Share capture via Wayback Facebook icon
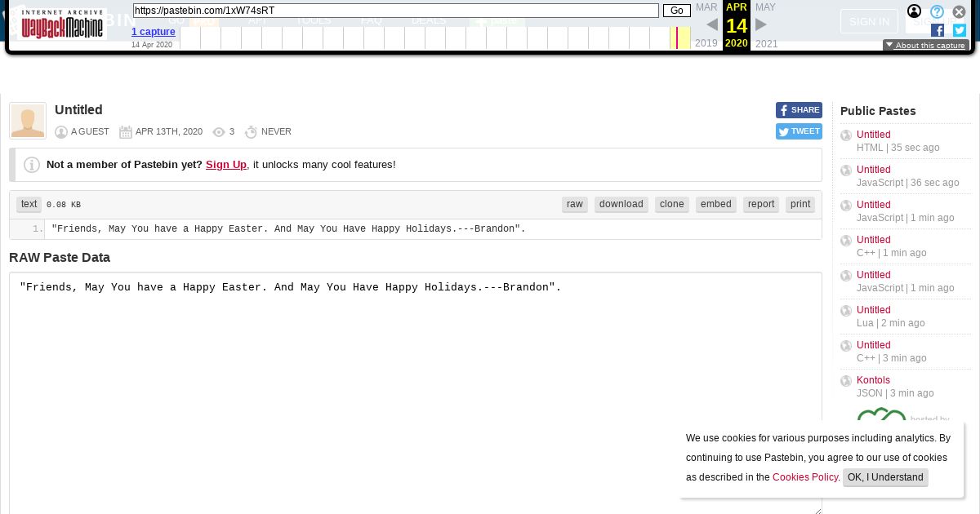This screenshot has height=514, width=980. click(938, 30)
